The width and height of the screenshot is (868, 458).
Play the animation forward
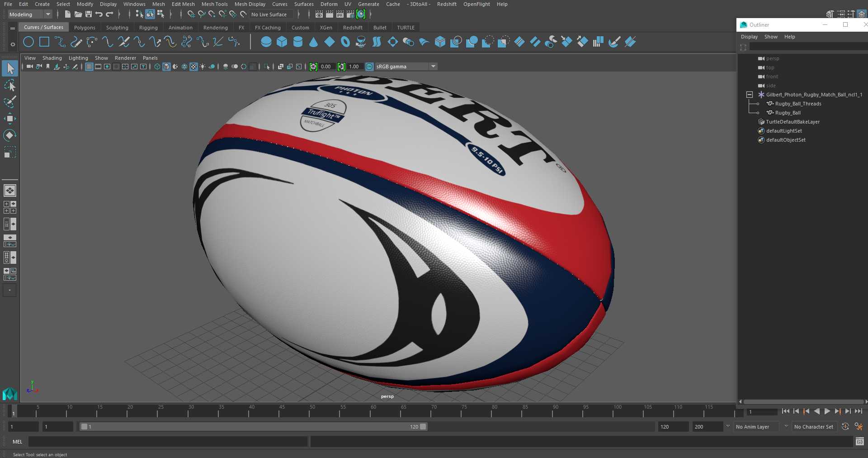tap(827, 411)
